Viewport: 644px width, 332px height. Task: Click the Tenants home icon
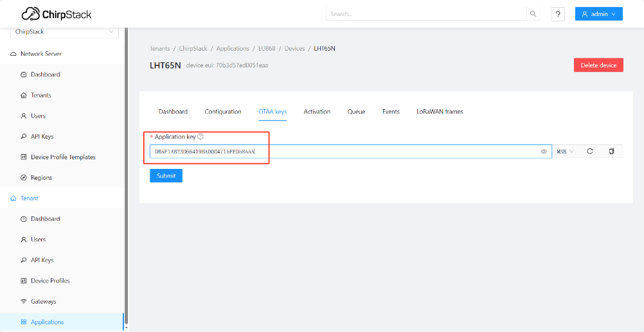pyautogui.click(x=23, y=95)
